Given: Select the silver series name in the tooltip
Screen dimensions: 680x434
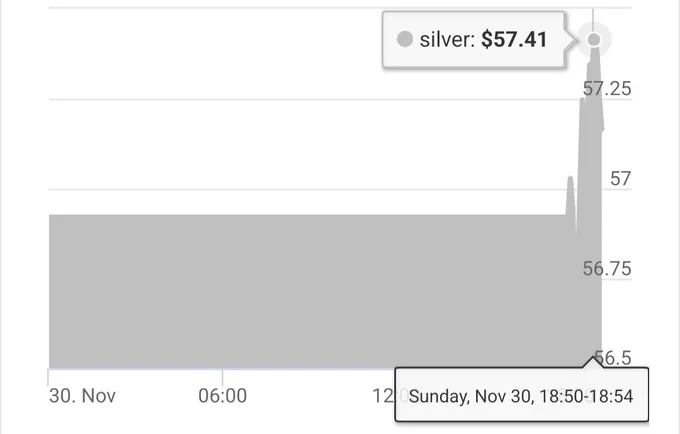Looking at the screenshot, I should click(444, 41).
